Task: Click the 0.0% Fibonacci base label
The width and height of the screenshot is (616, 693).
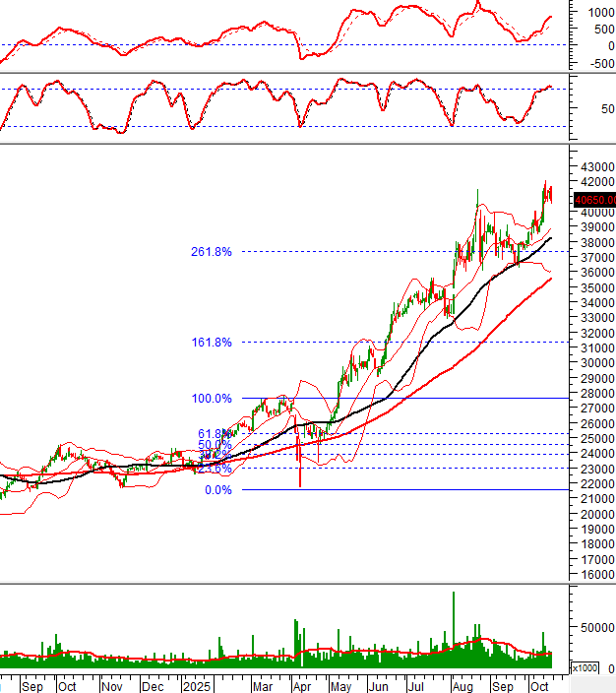Action: coord(216,489)
